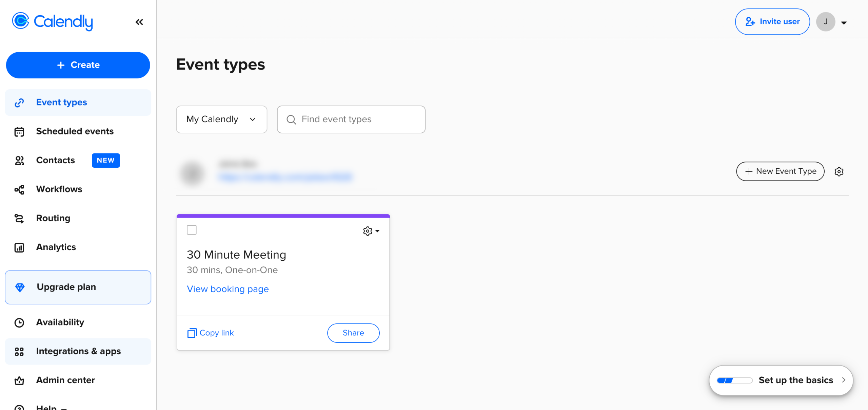This screenshot has height=410, width=868.
Task: Open Availability page
Action: point(60,322)
